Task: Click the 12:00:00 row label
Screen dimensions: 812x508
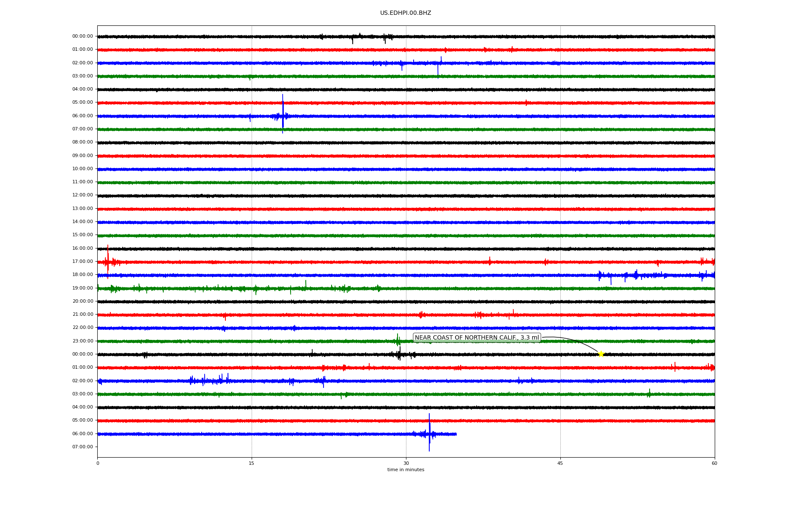Action: 82,195
